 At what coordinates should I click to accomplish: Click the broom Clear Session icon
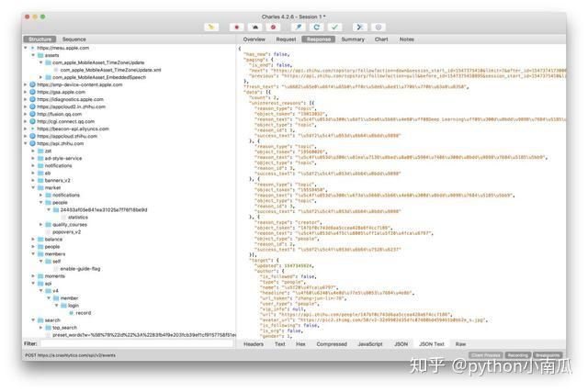coord(211,27)
